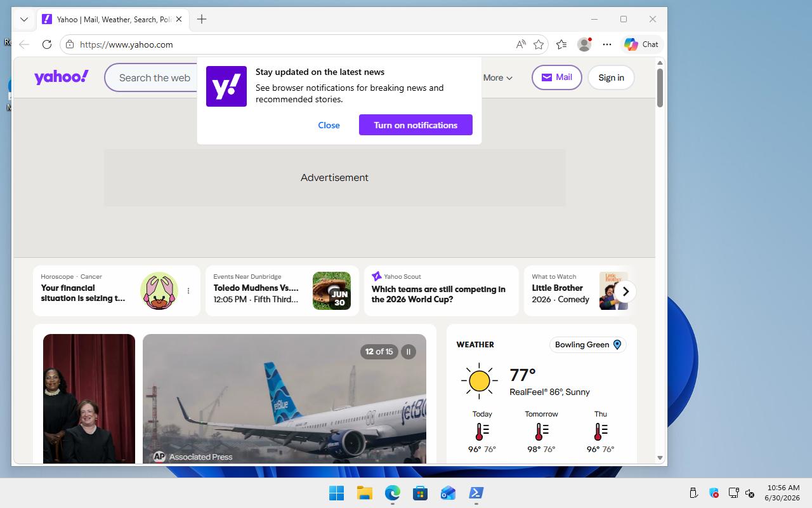Open the horoscope card options menu
812x508 pixels.
188,291
